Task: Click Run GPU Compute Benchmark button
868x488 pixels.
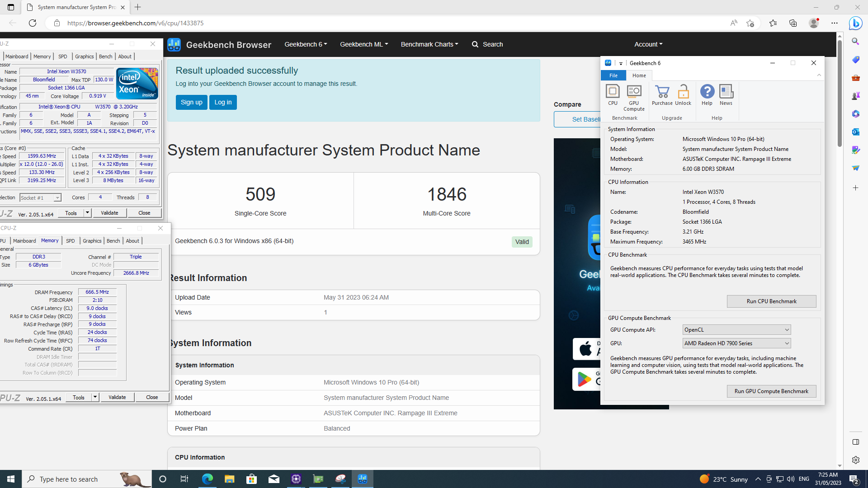Action: pyautogui.click(x=771, y=391)
